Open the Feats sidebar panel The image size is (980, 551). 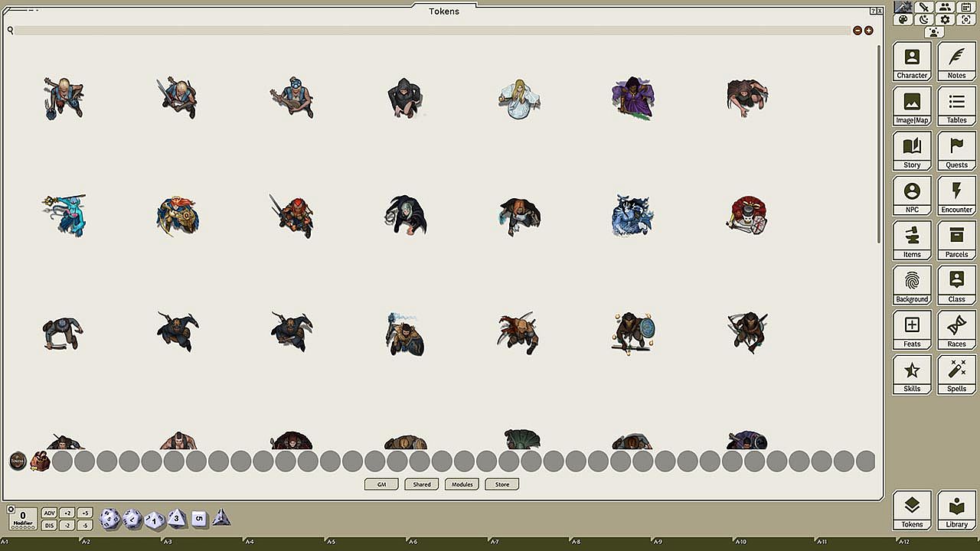pyautogui.click(x=912, y=330)
